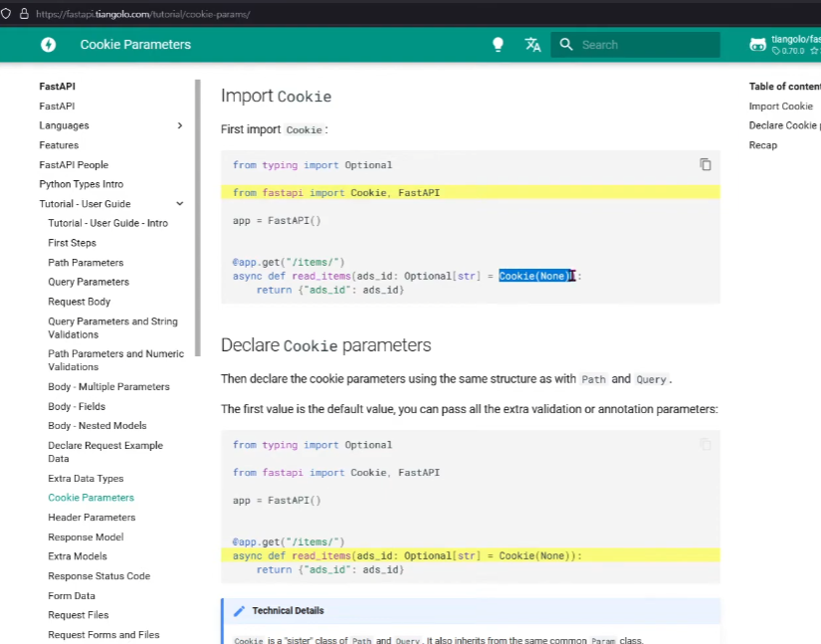The width and height of the screenshot is (821, 644).
Task: Copy the second code block to clipboard
Action: pos(706,445)
